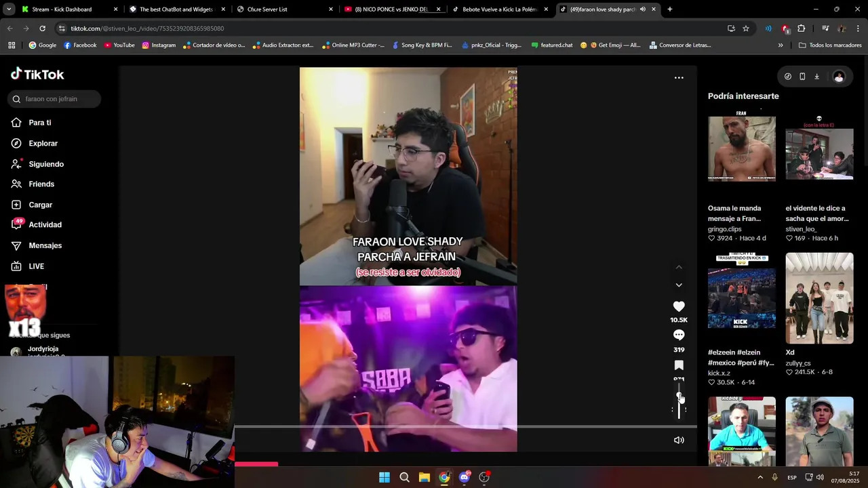This screenshot has height=488, width=868.
Task: Open the taskbar search icon
Action: pos(404,477)
